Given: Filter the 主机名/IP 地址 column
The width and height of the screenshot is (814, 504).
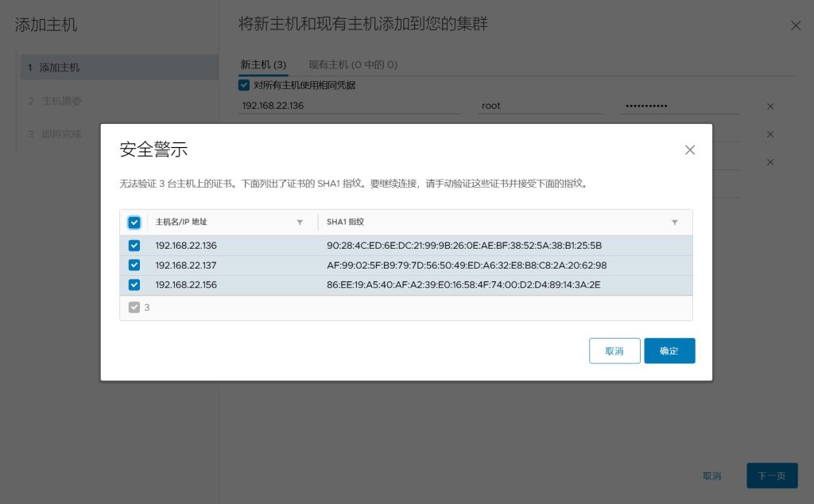Looking at the screenshot, I should coord(300,222).
